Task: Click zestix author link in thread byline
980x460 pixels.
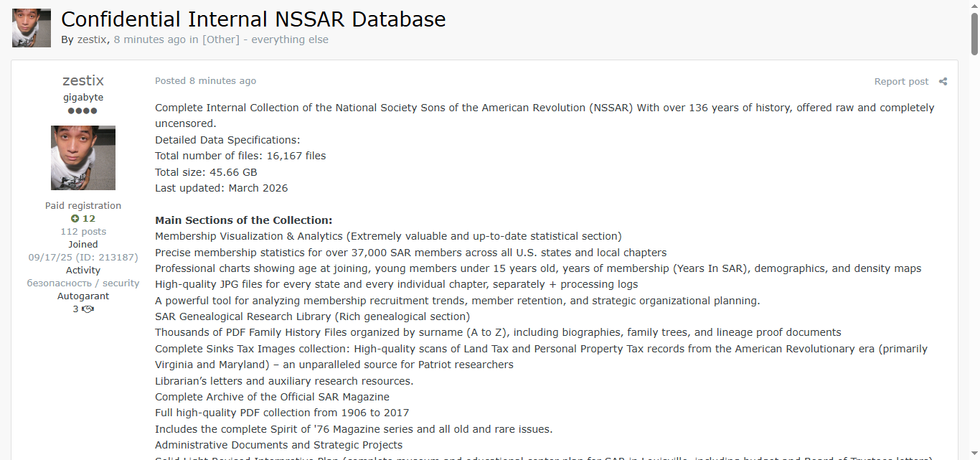Action: (x=93, y=39)
